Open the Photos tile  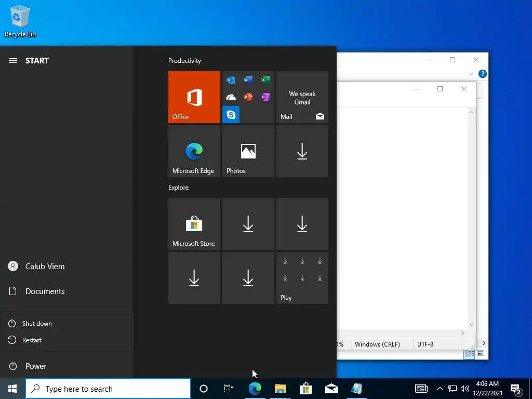click(248, 151)
